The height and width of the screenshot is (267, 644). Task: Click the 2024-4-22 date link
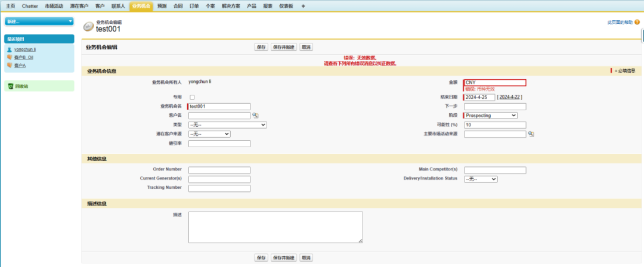click(x=510, y=97)
